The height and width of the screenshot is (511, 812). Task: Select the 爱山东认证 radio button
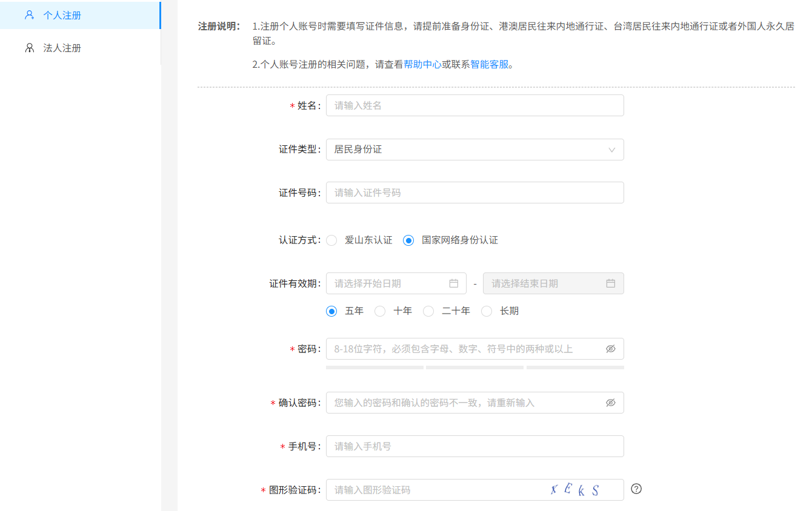point(331,240)
